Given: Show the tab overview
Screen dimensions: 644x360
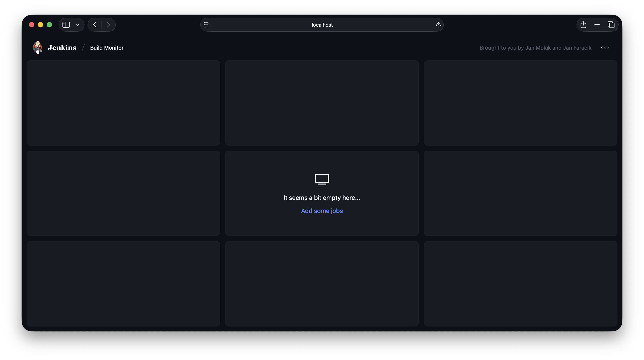Looking at the screenshot, I should click(611, 25).
